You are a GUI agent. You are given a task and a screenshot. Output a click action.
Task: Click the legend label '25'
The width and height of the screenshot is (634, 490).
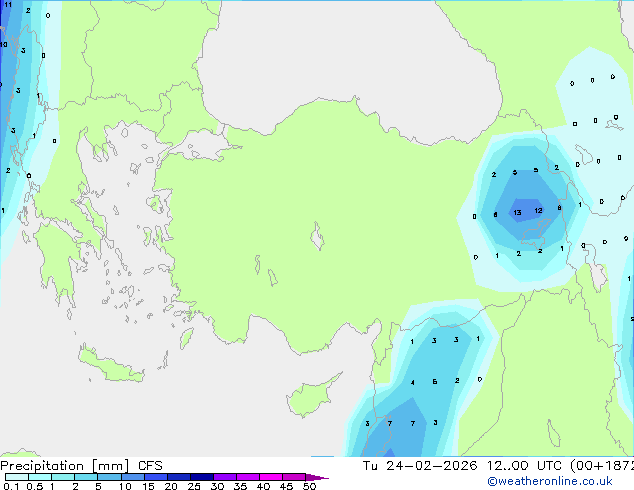(x=194, y=486)
